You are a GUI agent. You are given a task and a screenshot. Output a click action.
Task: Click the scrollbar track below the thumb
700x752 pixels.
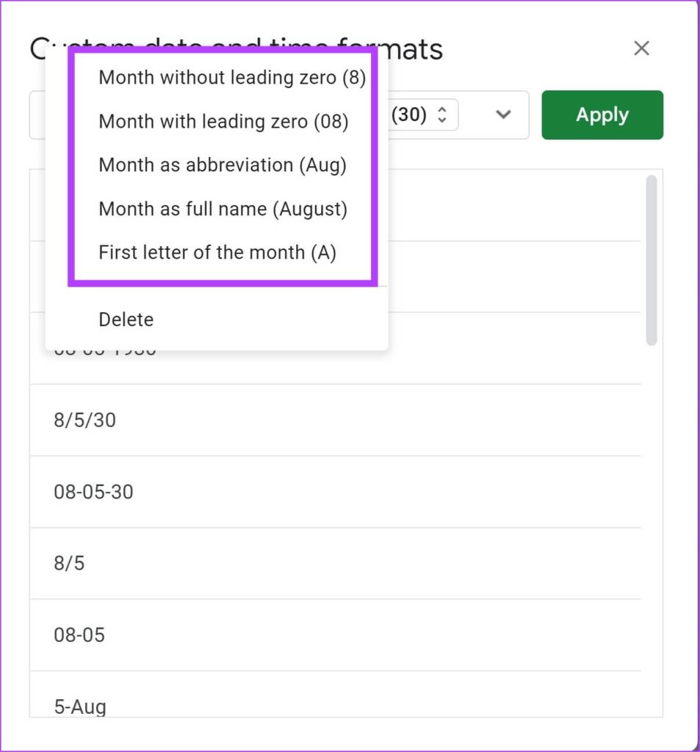(x=651, y=514)
